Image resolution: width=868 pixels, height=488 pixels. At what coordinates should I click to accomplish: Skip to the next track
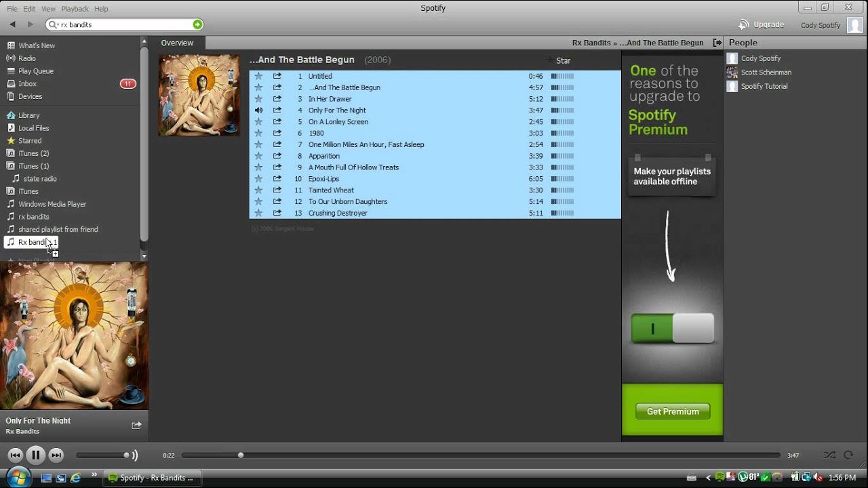point(56,455)
